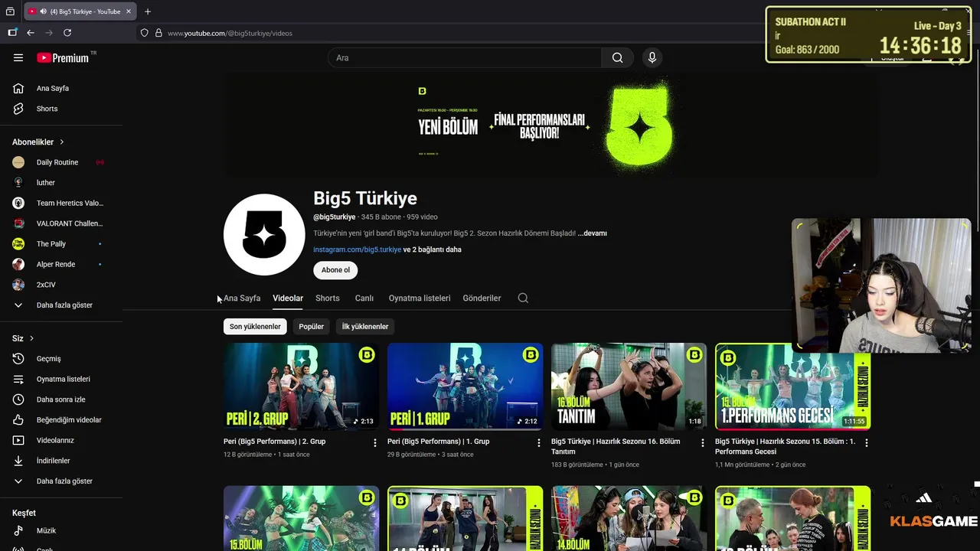Screen dimensions: 980x551
Task: Open options for Peri 2. Grup video
Action: [x=374, y=442]
